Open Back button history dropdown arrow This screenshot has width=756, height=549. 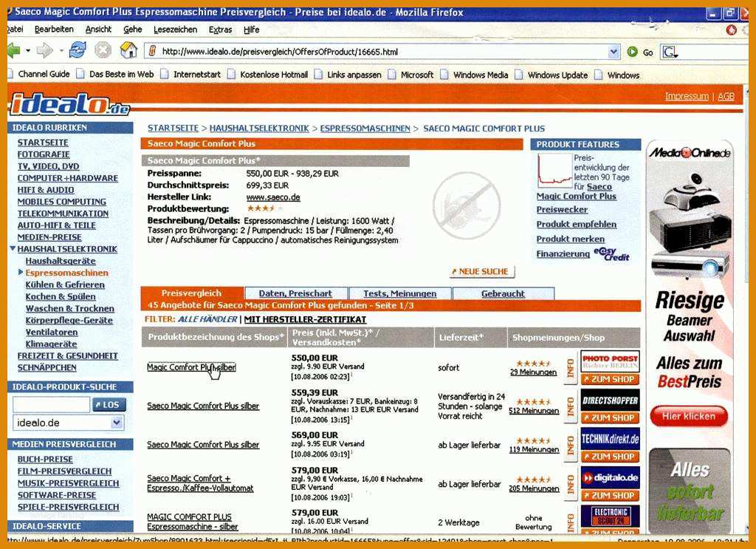[x=28, y=51]
